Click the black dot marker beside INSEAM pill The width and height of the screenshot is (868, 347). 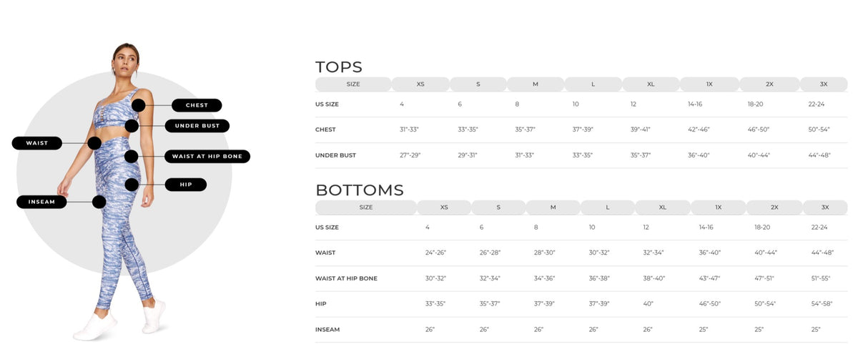(x=99, y=202)
